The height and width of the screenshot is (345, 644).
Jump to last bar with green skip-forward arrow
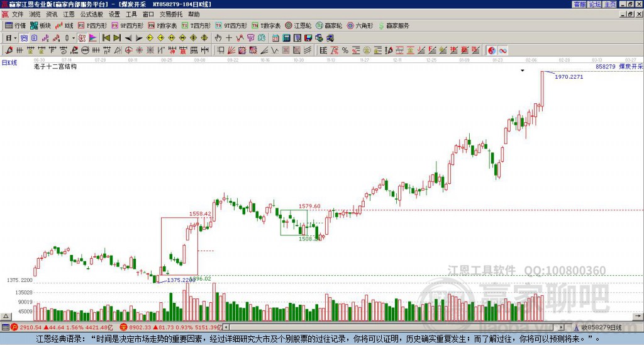117,38
